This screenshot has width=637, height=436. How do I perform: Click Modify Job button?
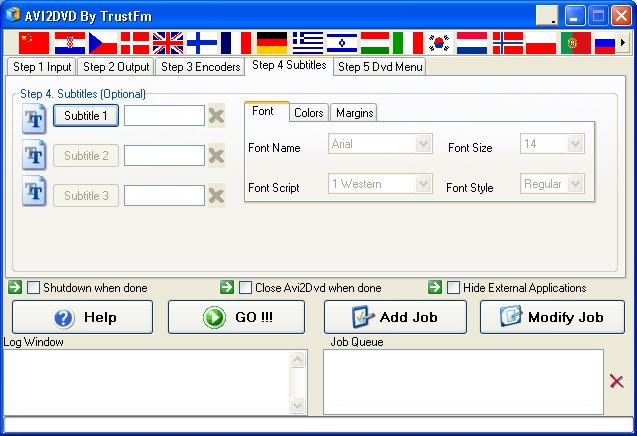coord(552,317)
